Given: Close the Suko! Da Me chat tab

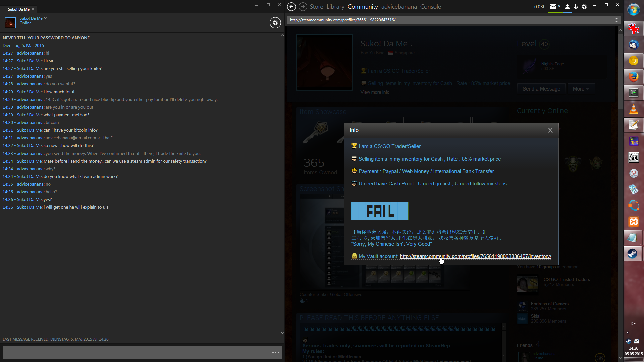Looking at the screenshot, I should [x=33, y=9].
